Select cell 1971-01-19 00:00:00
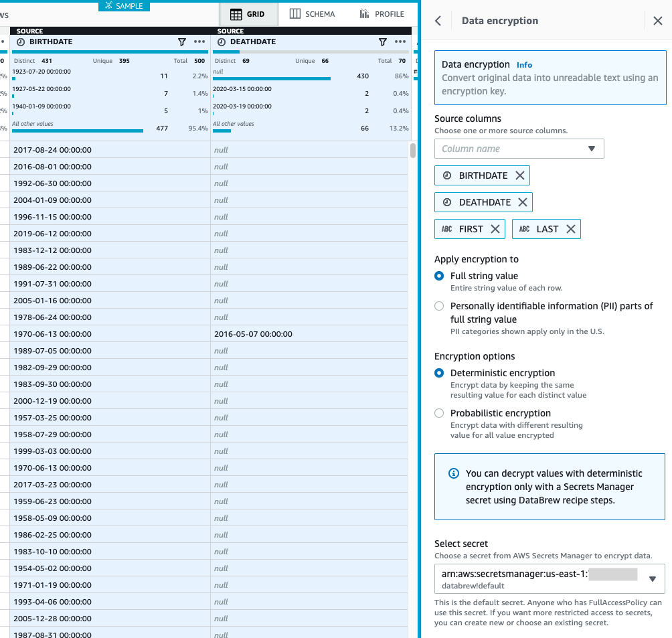Image resolution: width=672 pixels, height=638 pixels. (110, 585)
